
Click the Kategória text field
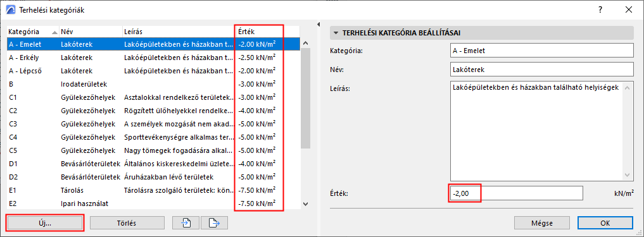point(541,51)
